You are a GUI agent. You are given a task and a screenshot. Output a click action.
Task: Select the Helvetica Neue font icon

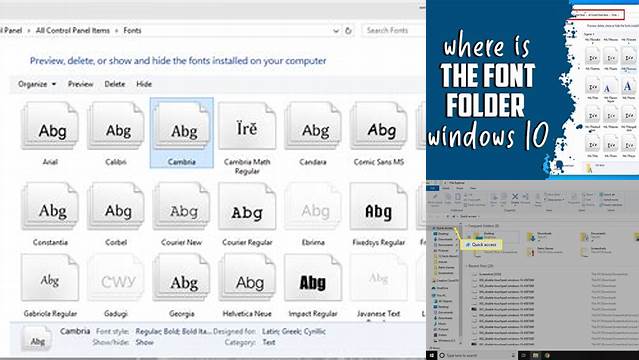pyautogui.click(x=247, y=278)
